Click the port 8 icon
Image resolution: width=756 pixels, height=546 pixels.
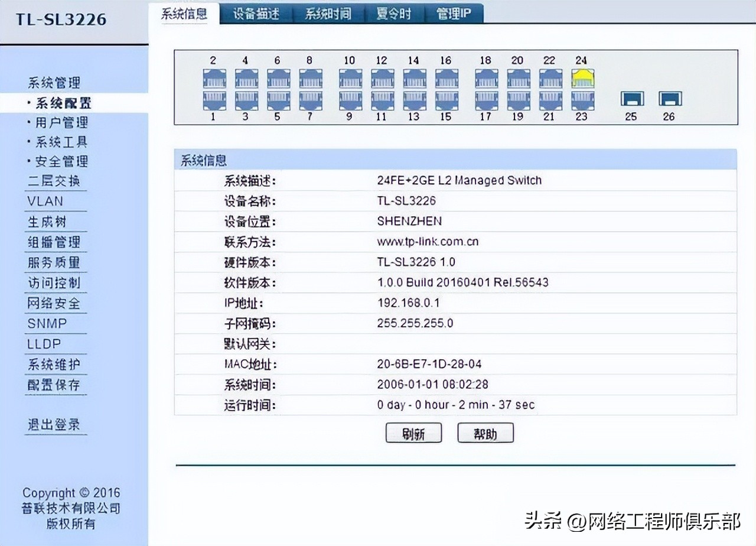[x=309, y=77]
